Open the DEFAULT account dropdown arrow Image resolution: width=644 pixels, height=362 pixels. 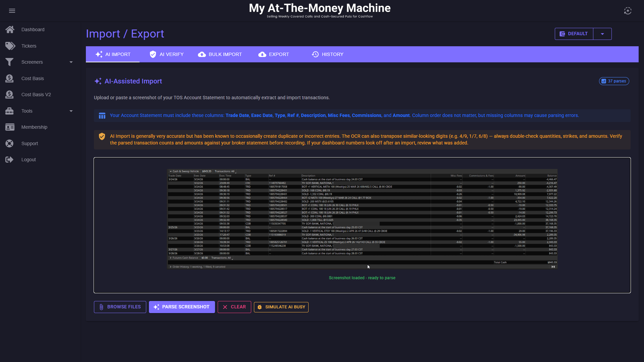pos(602,34)
